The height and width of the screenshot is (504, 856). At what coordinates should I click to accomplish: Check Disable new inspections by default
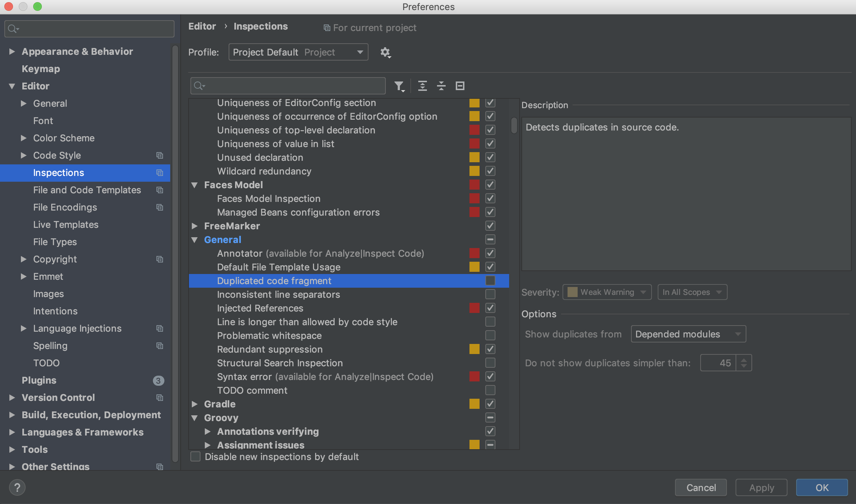195,456
